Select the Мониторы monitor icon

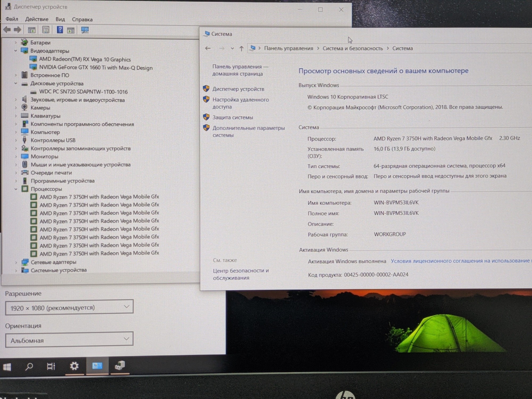coord(25,156)
